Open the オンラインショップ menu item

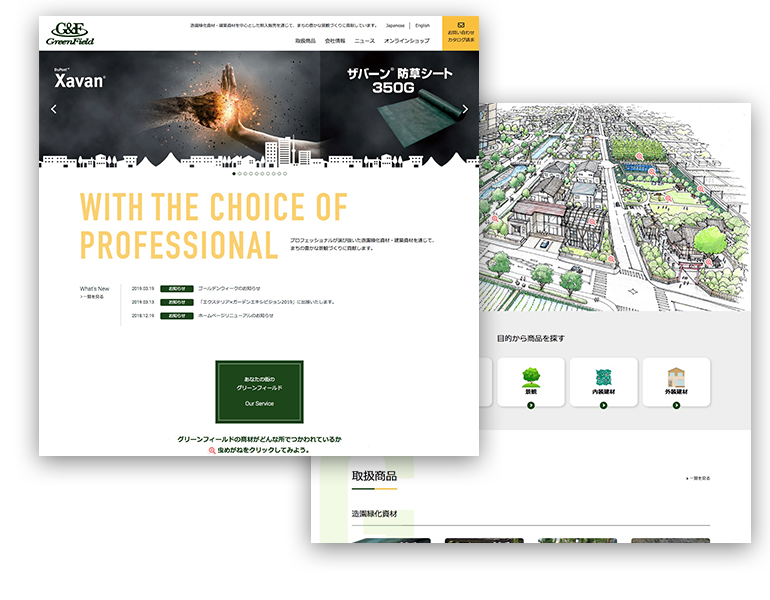pos(407,41)
